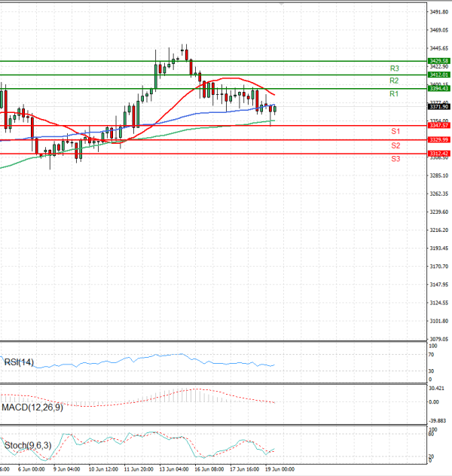Screen dimensions: 452x476
Task: Click the Stoch(9,6,3) indicator label
Action: click(x=26, y=446)
